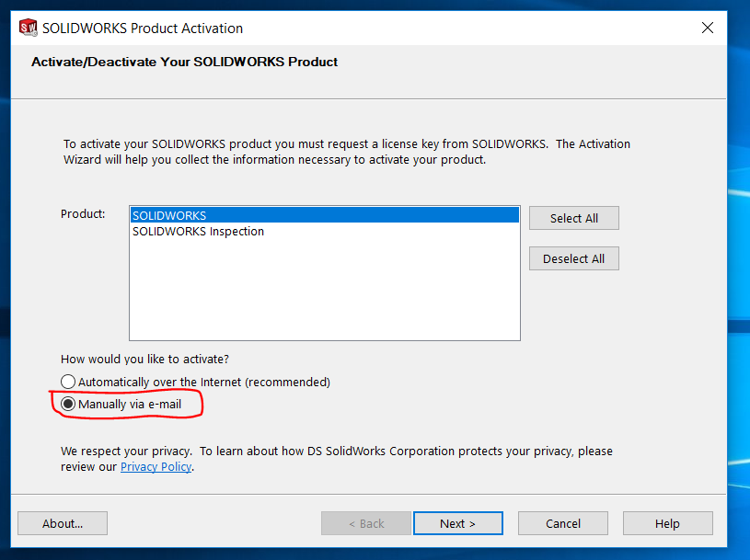Click the "Product:" field label

click(83, 213)
